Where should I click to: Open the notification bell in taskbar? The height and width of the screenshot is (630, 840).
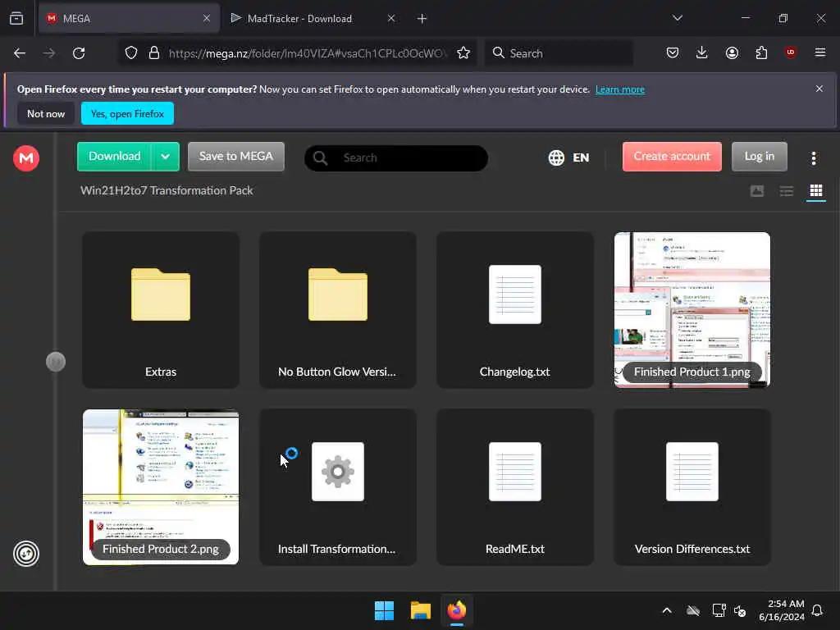click(x=817, y=610)
